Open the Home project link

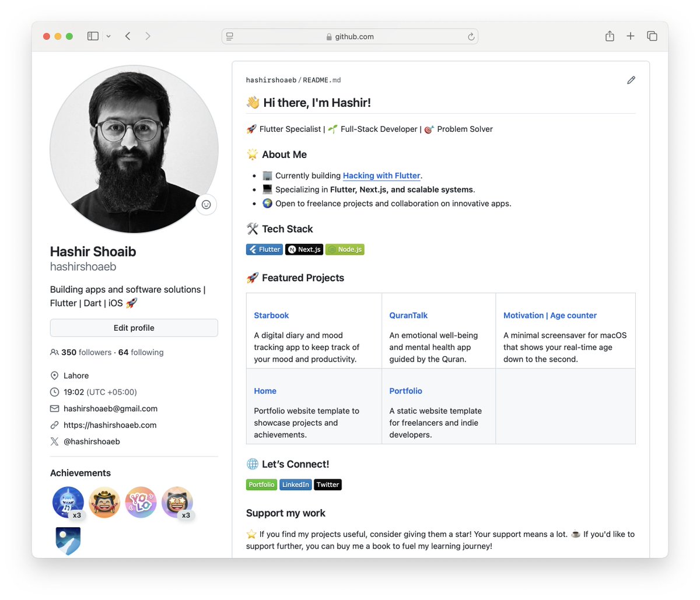click(x=265, y=391)
